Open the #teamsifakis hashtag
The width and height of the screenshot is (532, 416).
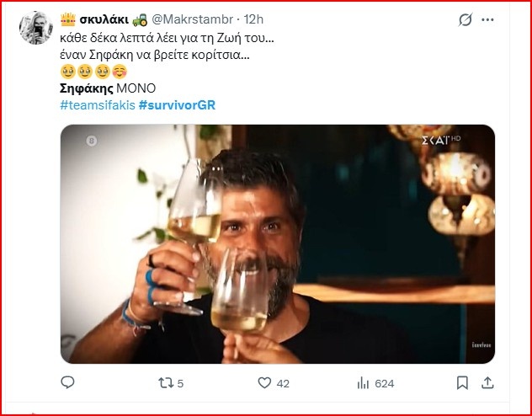98,105
